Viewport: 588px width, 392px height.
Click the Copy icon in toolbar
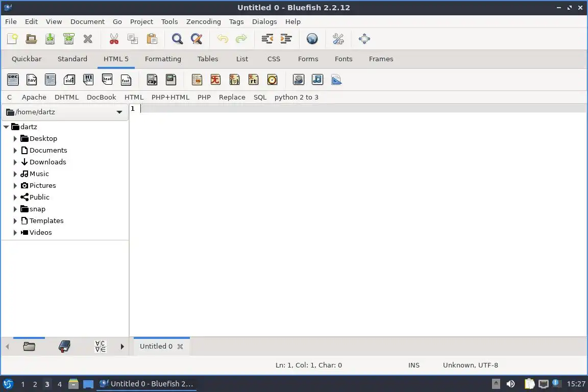pyautogui.click(x=133, y=39)
